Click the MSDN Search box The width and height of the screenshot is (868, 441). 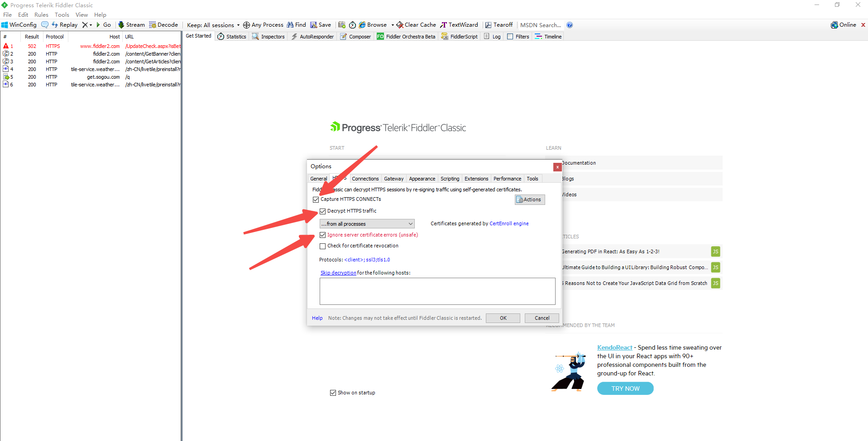coord(541,25)
